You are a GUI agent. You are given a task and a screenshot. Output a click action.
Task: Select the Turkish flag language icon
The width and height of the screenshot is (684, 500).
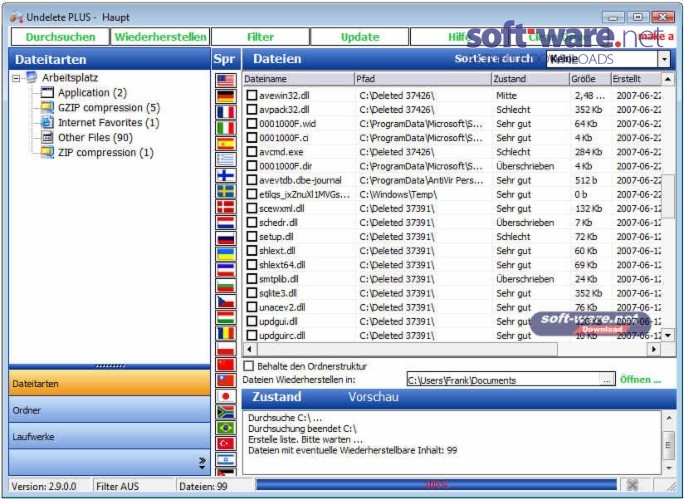pyautogui.click(x=226, y=443)
